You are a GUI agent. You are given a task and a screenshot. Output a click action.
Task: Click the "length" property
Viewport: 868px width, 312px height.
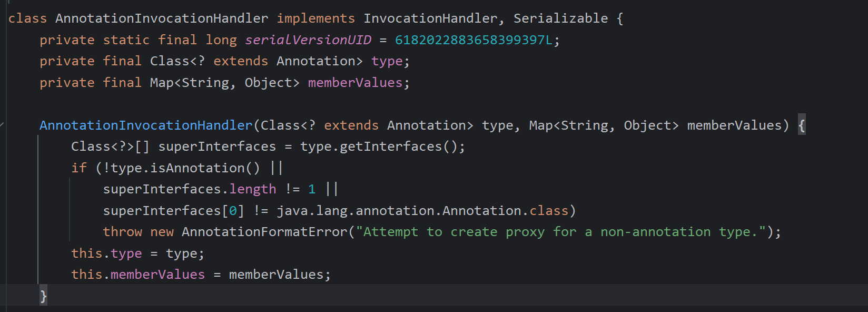[253, 189]
